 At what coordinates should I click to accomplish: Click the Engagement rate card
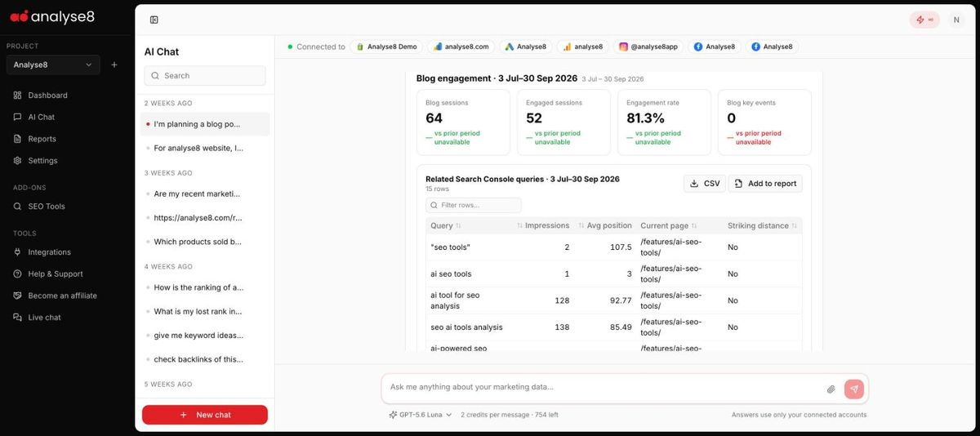point(664,122)
